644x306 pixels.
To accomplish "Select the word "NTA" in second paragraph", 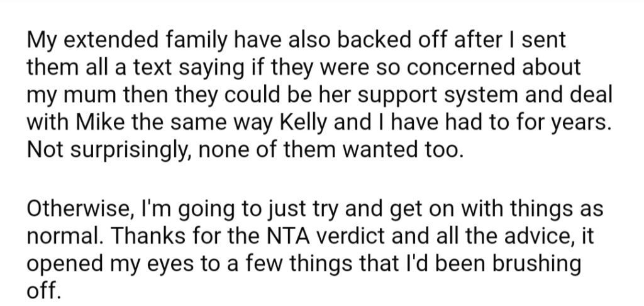I will pyautogui.click(x=285, y=236).
